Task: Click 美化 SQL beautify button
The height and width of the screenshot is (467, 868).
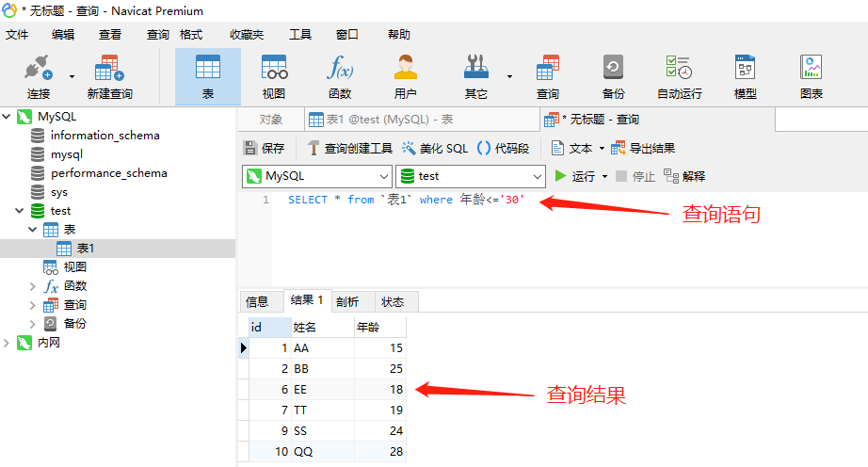Action: tap(435, 148)
